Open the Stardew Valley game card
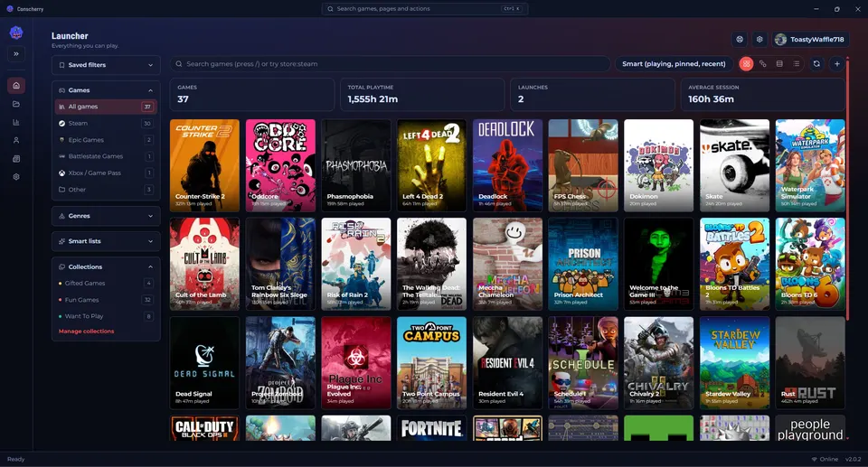 point(734,363)
